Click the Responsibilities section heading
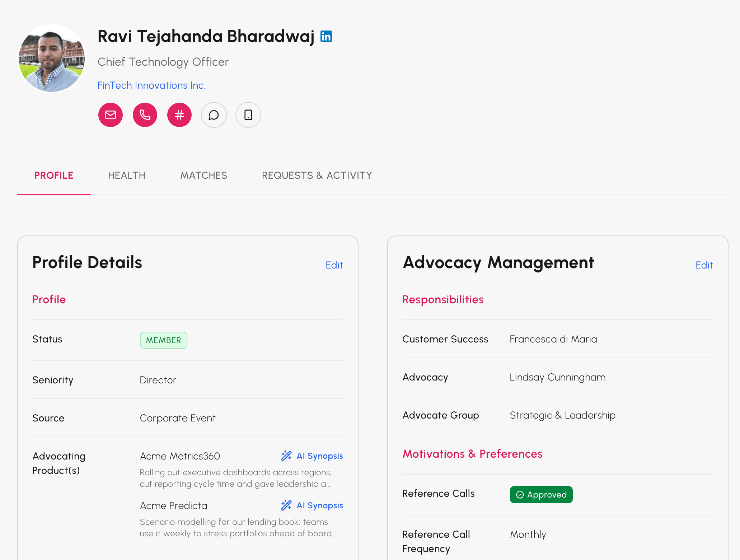Viewport: 740px width, 560px height. point(443,299)
